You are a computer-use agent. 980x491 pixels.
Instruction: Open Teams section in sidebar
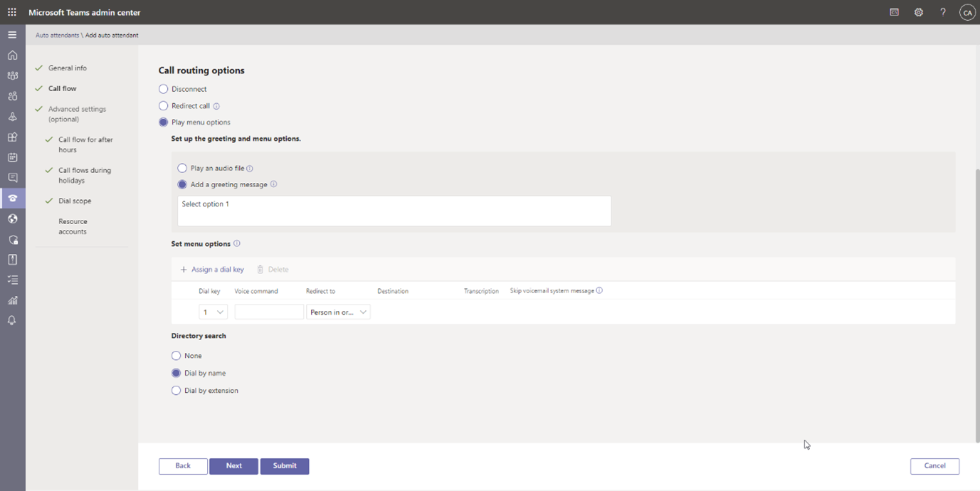coord(12,75)
